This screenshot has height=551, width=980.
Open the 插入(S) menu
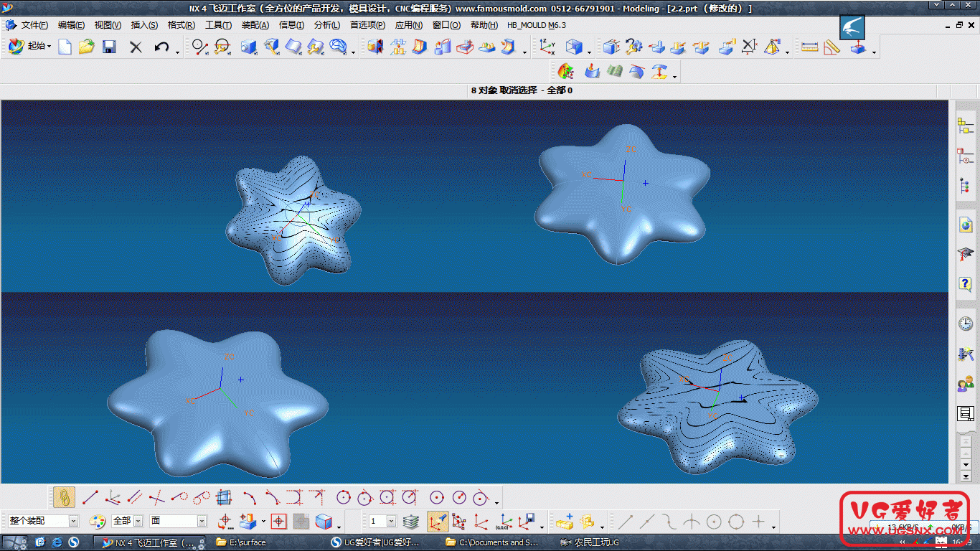pos(144,25)
